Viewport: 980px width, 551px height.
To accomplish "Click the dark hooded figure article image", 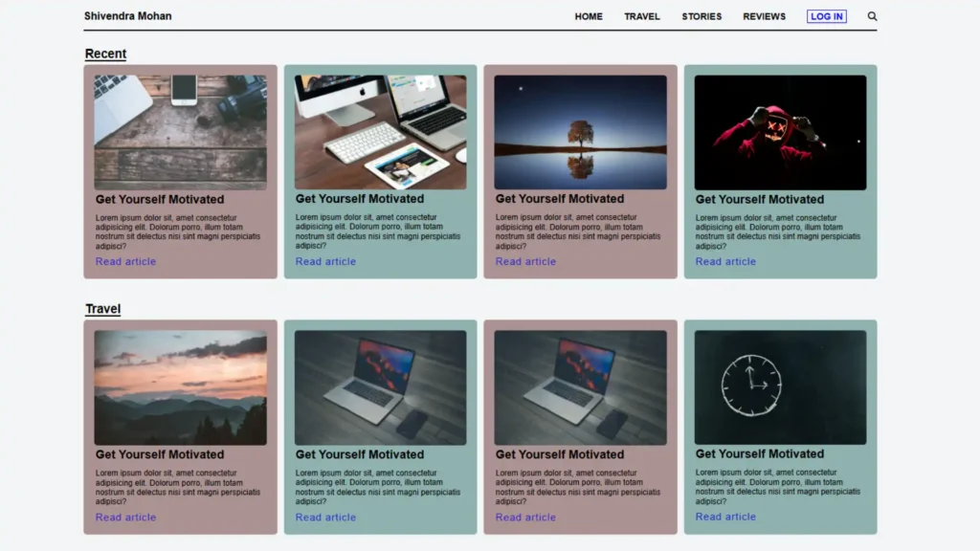I will point(781,131).
